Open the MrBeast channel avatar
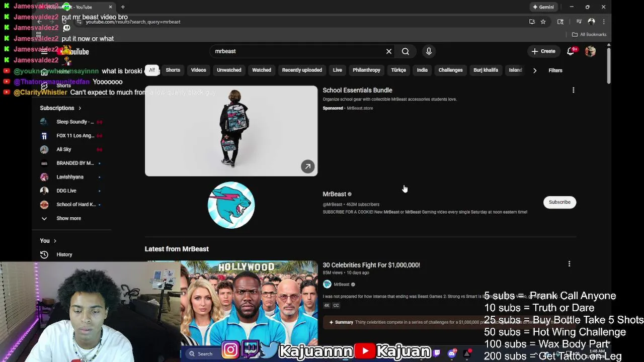This screenshot has height=362, width=644. click(231, 205)
